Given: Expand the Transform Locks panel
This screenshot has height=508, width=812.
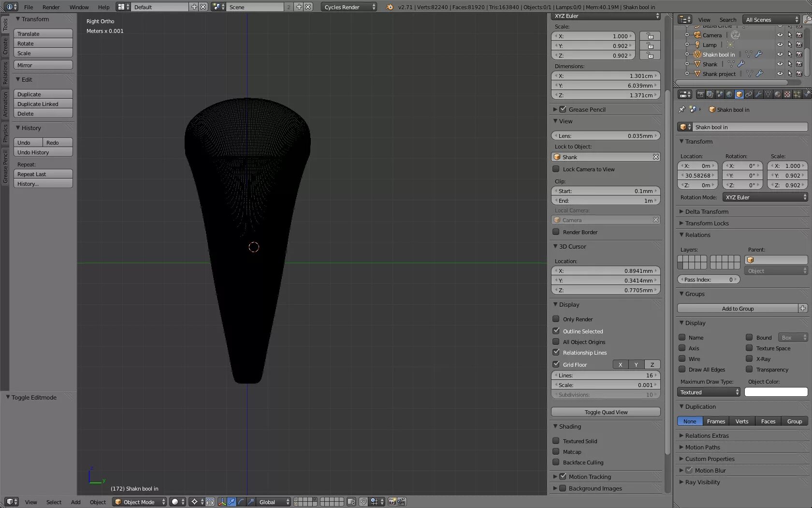Looking at the screenshot, I should pos(707,223).
